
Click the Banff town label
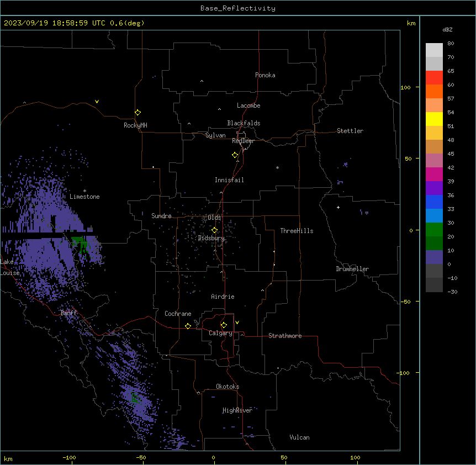(x=69, y=313)
